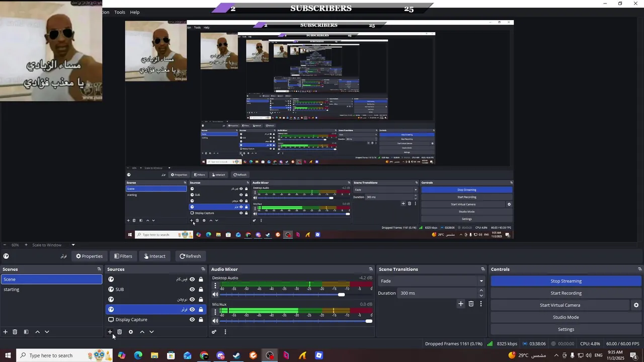
Task: Unlock the Display Capture source
Action: click(x=201, y=320)
